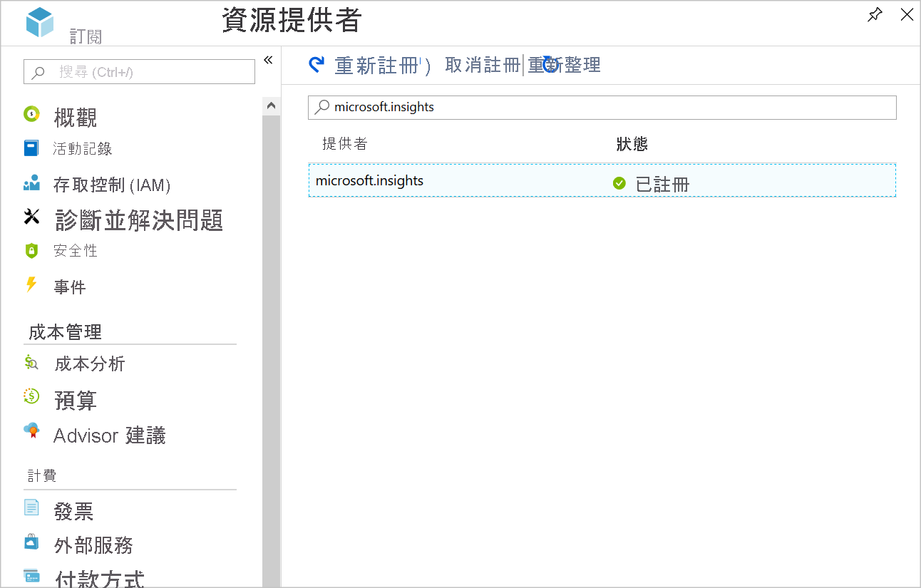921x588 pixels.
Task: Open 付款方式 payment methods
Action: 100,579
